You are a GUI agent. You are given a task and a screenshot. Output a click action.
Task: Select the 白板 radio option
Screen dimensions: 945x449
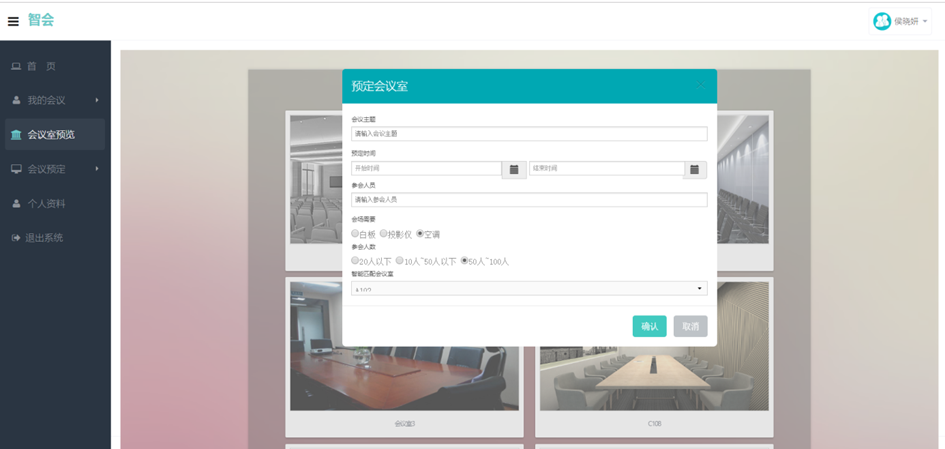355,233
